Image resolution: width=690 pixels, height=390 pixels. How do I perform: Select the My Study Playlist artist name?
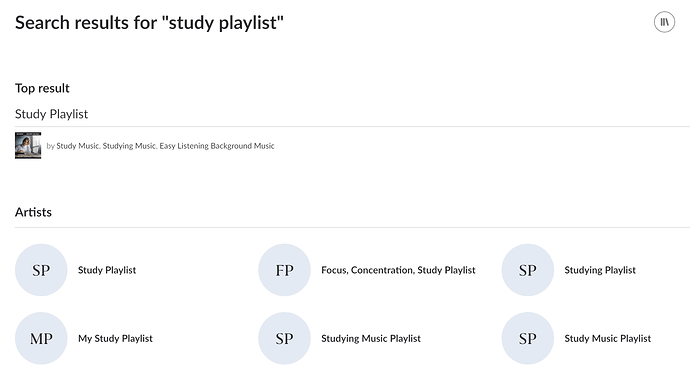(x=115, y=338)
